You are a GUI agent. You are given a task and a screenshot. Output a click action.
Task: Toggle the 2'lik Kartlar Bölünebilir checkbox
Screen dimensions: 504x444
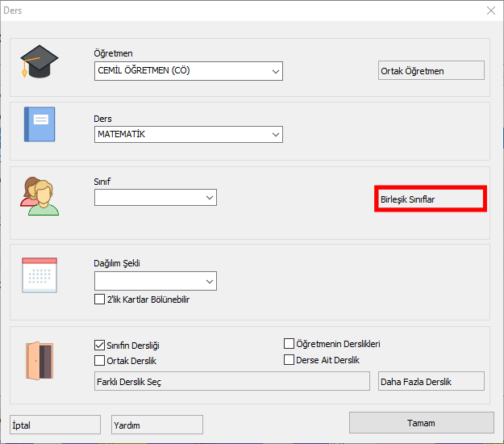point(100,299)
